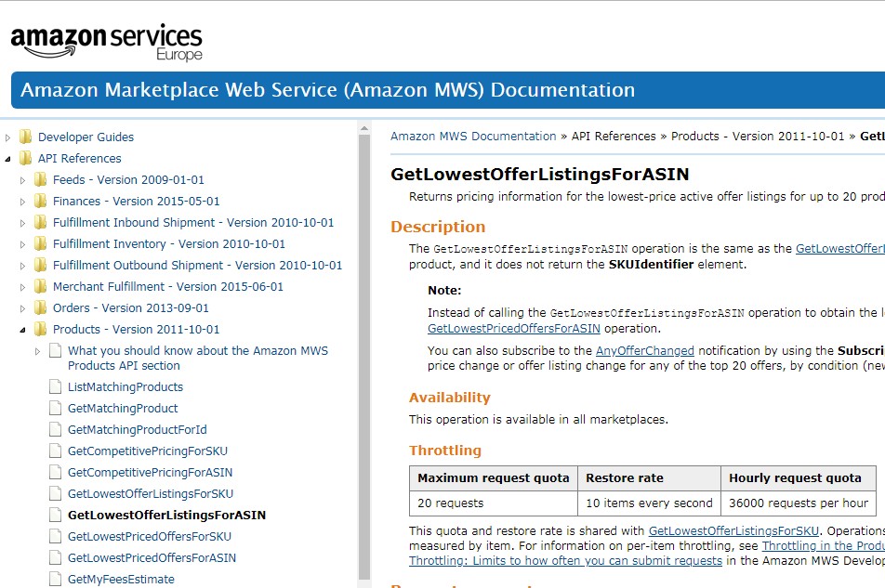Click the Amazon Services Europe logo
The image size is (885, 588).
click(106, 42)
